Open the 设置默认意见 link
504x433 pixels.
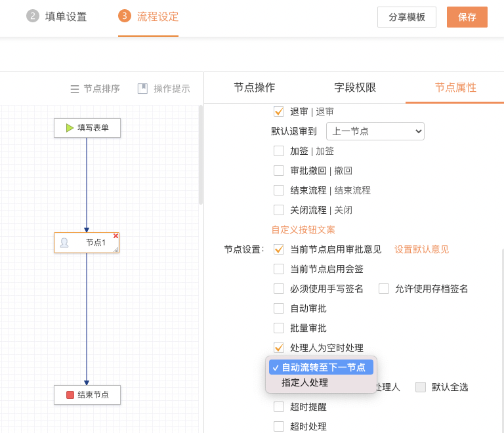coord(421,249)
